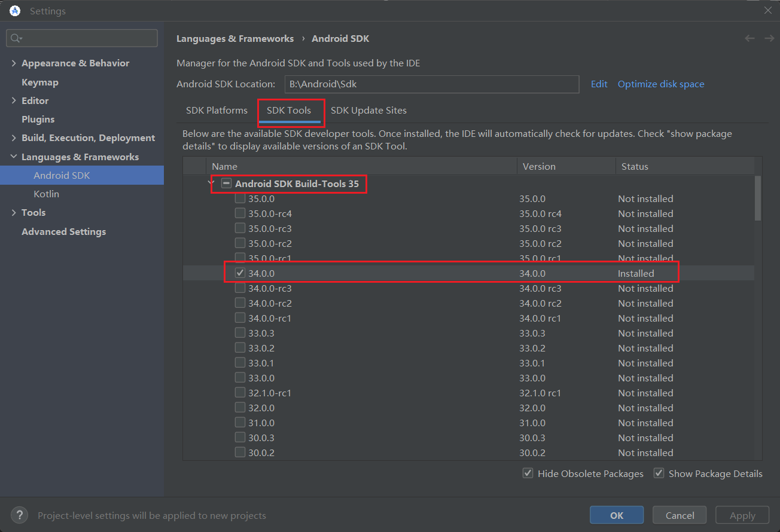Image resolution: width=780 pixels, height=532 pixels.
Task: Expand the Tools section
Action: [x=14, y=212]
